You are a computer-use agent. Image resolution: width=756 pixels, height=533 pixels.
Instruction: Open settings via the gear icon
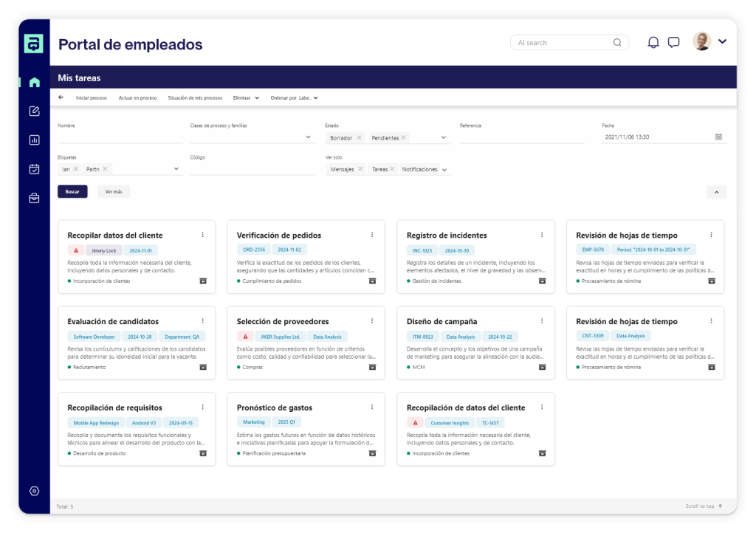(x=33, y=490)
